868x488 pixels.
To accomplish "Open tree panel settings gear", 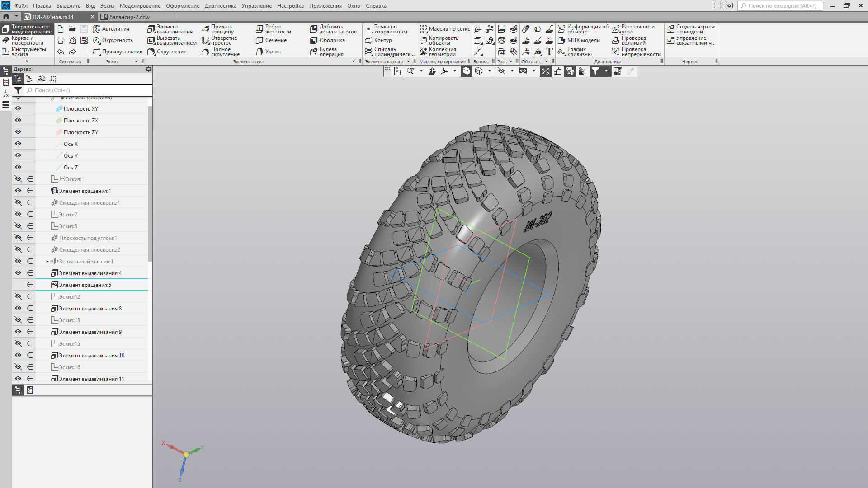I will pyautogui.click(x=148, y=69).
